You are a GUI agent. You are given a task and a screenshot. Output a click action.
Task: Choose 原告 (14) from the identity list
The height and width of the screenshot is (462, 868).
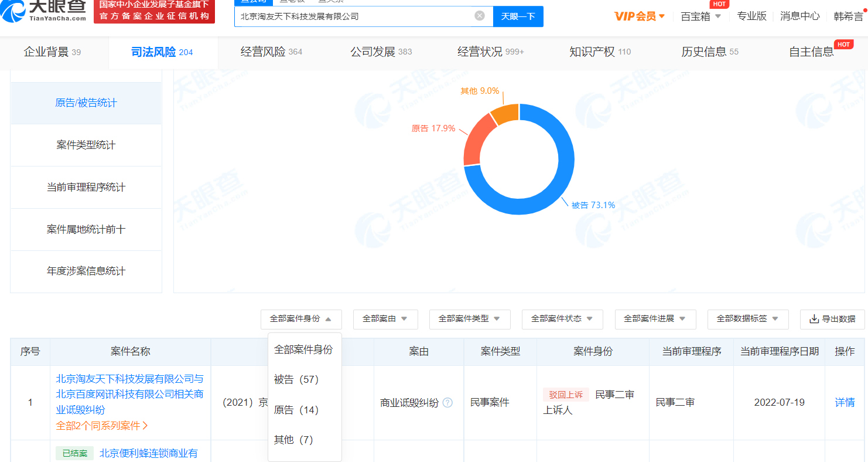pyautogui.click(x=296, y=410)
